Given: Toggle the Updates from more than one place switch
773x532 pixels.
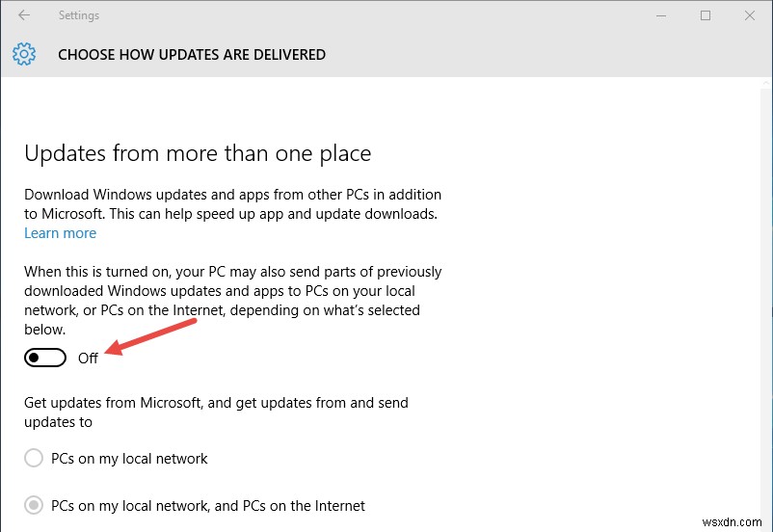Looking at the screenshot, I should tap(45, 358).
